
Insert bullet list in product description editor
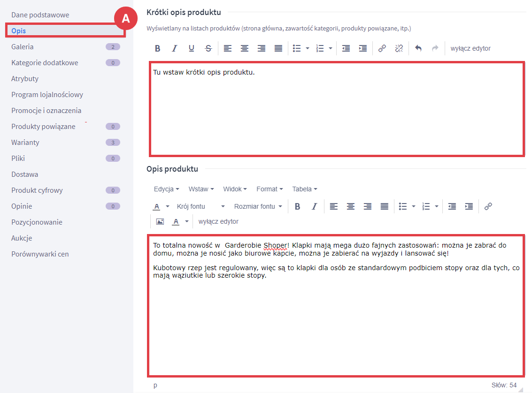click(x=403, y=206)
